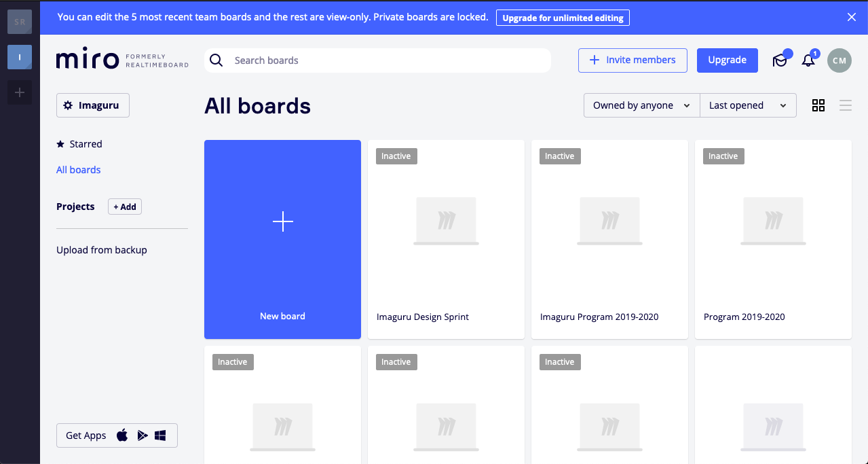The width and height of the screenshot is (868, 464).
Task: Open Starred boards
Action: point(79,144)
